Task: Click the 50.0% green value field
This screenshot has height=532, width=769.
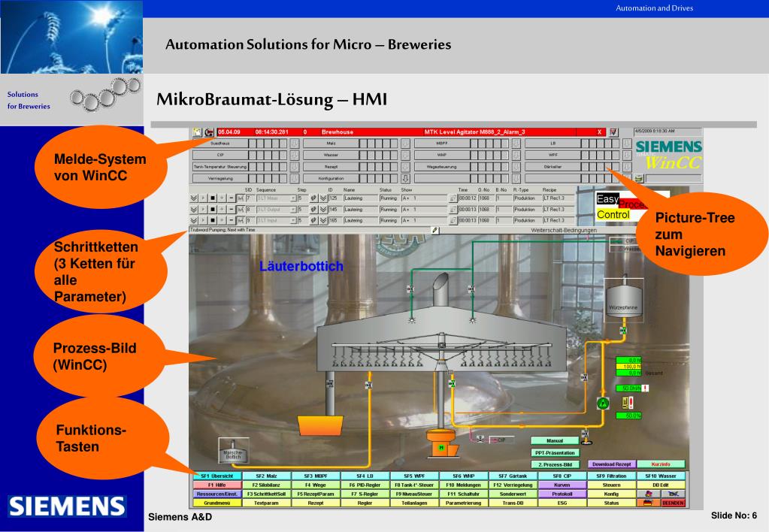Action: (628, 416)
